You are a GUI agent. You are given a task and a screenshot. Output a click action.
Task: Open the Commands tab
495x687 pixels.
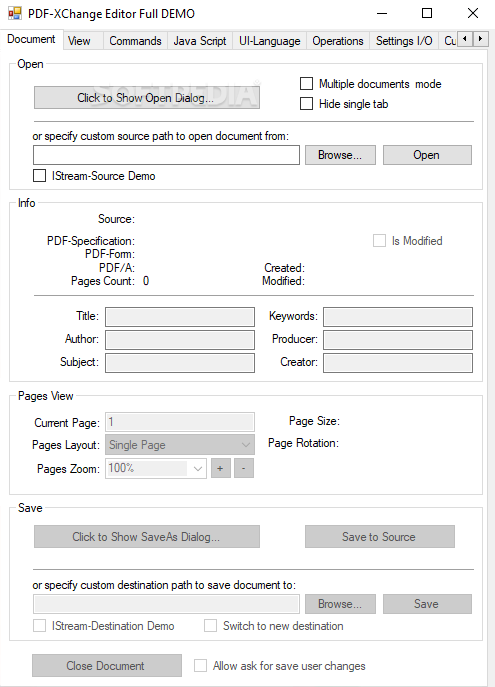[135, 41]
